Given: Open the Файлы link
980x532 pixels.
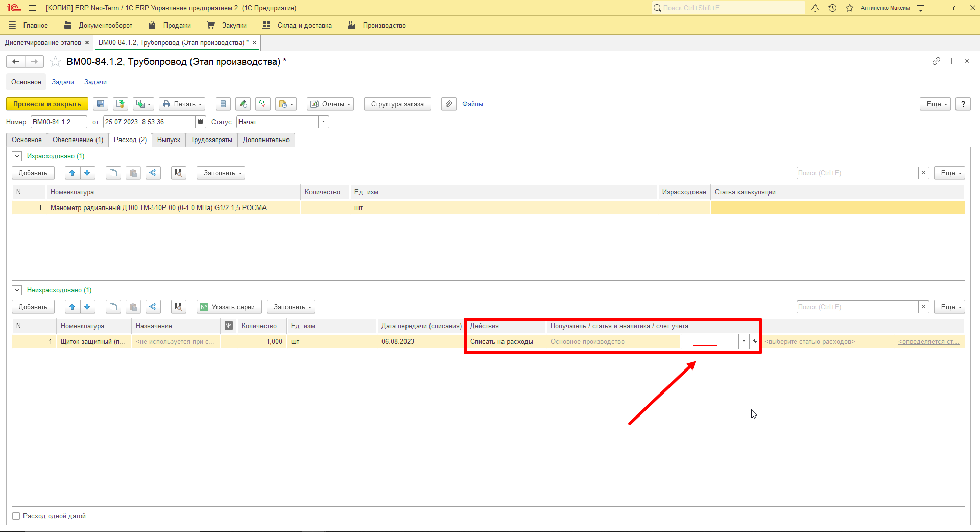Looking at the screenshot, I should 472,104.
